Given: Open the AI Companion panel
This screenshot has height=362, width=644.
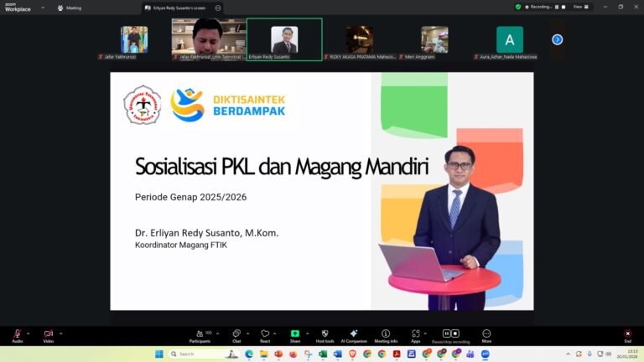Looking at the screenshot, I should pyautogui.click(x=354, y=336).
